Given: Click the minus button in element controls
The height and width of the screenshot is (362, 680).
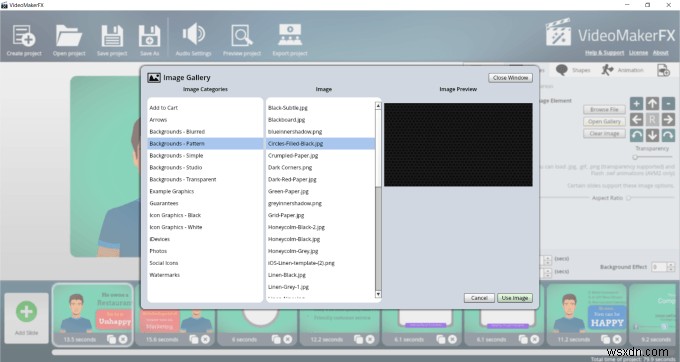Looking at the screenshot, I should pyautogui.click(x=668, y=104).
